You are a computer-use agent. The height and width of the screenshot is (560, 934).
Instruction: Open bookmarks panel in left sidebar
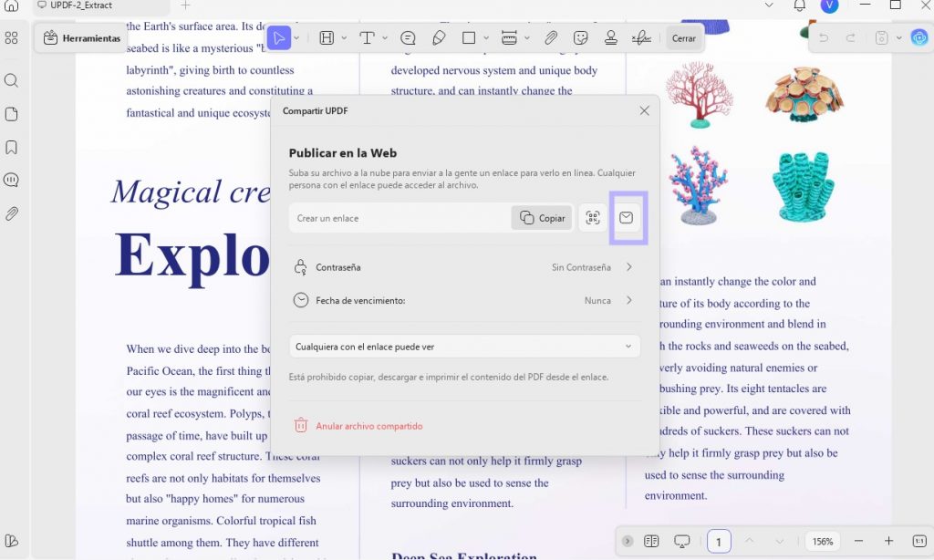[x=11, y=147]
